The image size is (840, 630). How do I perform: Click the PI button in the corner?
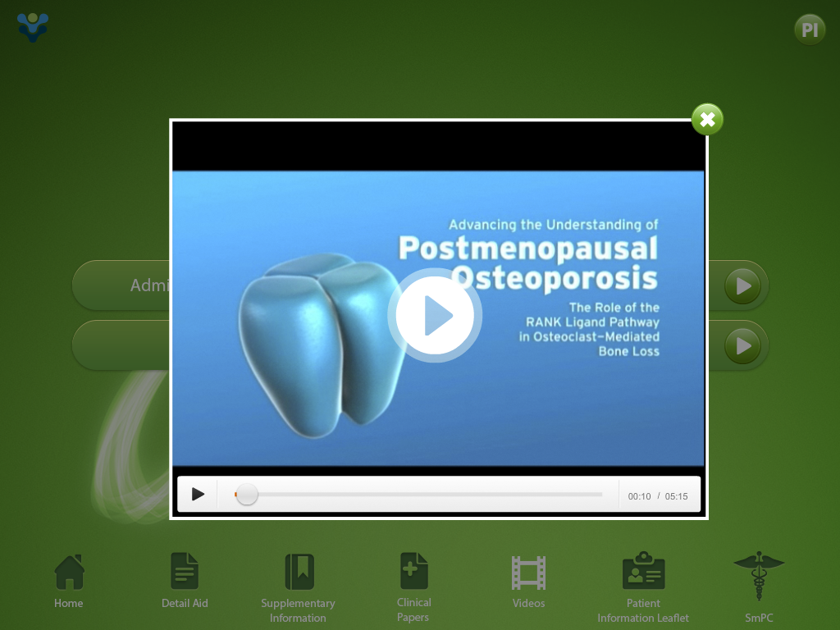tap(810, 30)
